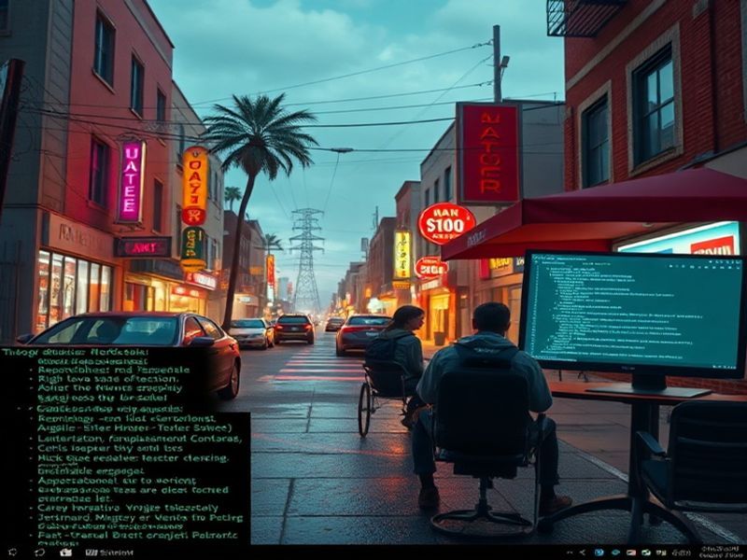Click the circular-arrow icon in the taskbar
The width and height of the screenshot is (747, 560).
39,553
